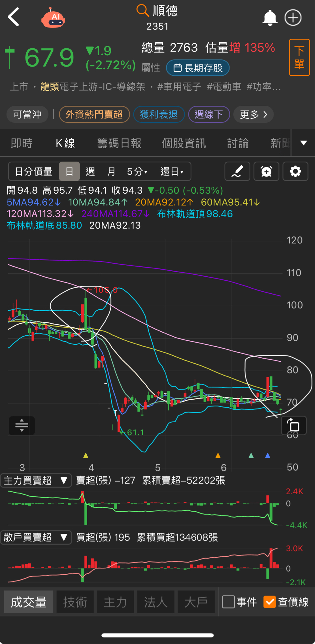The width and height of the screenshot is (315, 644).
Task: Tap the 更多 tags button
Action: [x=253, y=115]
